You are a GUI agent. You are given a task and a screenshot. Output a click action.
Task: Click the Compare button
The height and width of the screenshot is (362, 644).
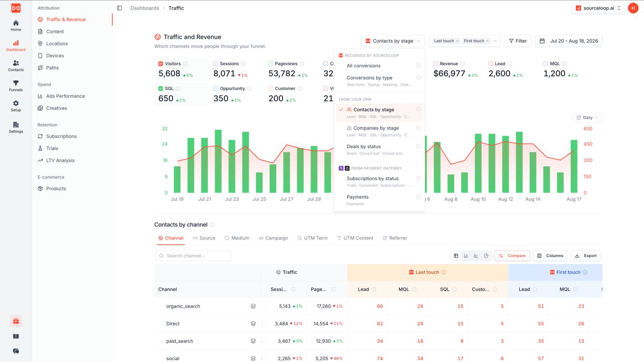click(x=512, y=256)
